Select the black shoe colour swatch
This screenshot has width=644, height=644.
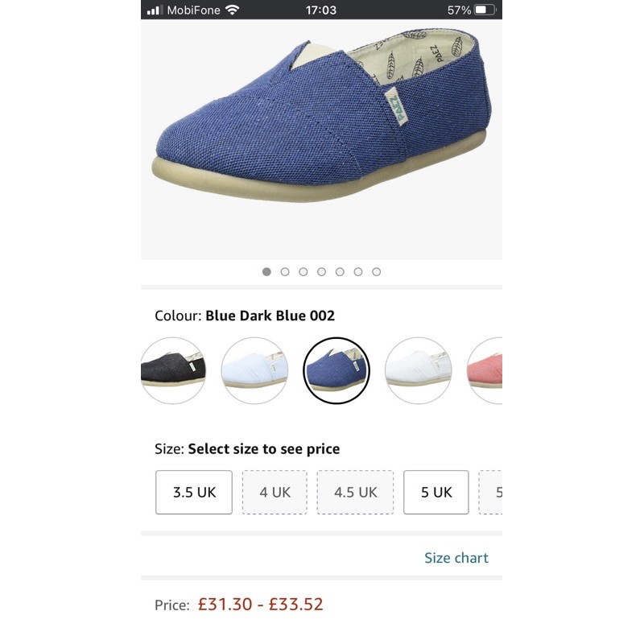(171, 370)
